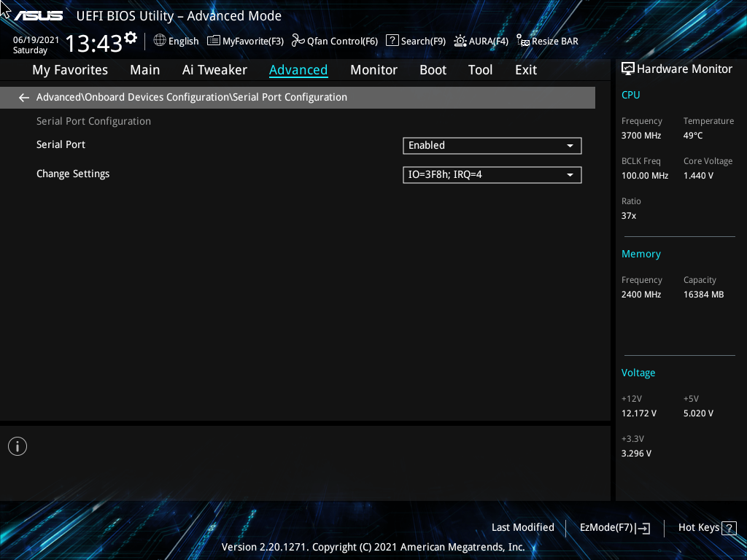The width and height of the screenshot is (747, 560).
Task: Open the Change Settings IO/IRQ dropdown
Action: pos(492,174)
